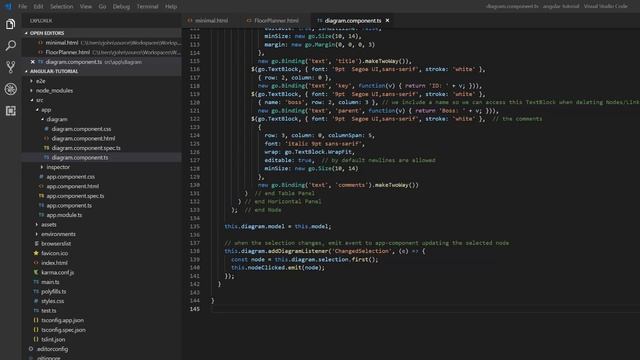
Task: Open test.ts file
Action: [49, 311]
